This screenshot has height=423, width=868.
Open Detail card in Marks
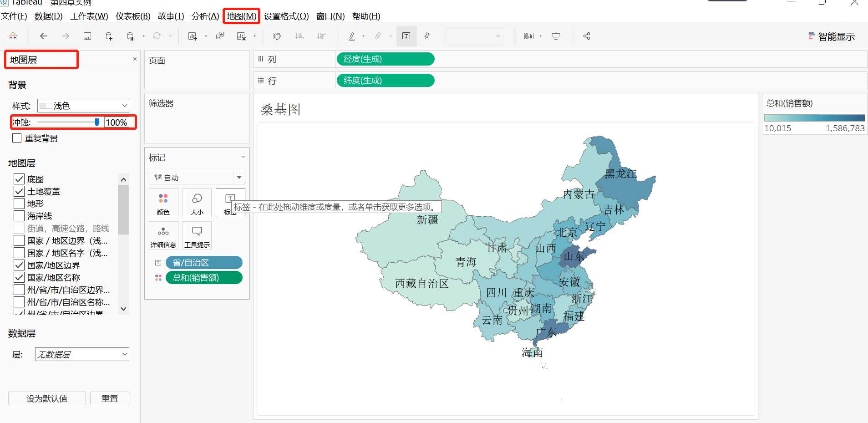[x=163, y=236]
